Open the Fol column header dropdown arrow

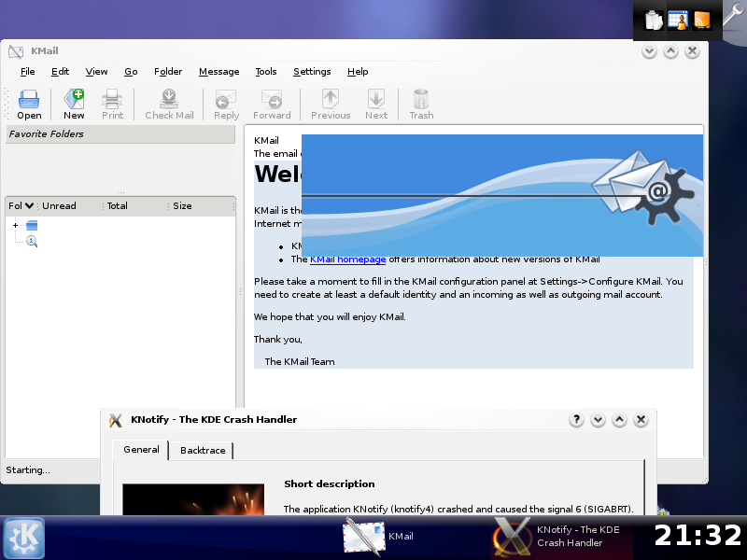tap(29, 205)
